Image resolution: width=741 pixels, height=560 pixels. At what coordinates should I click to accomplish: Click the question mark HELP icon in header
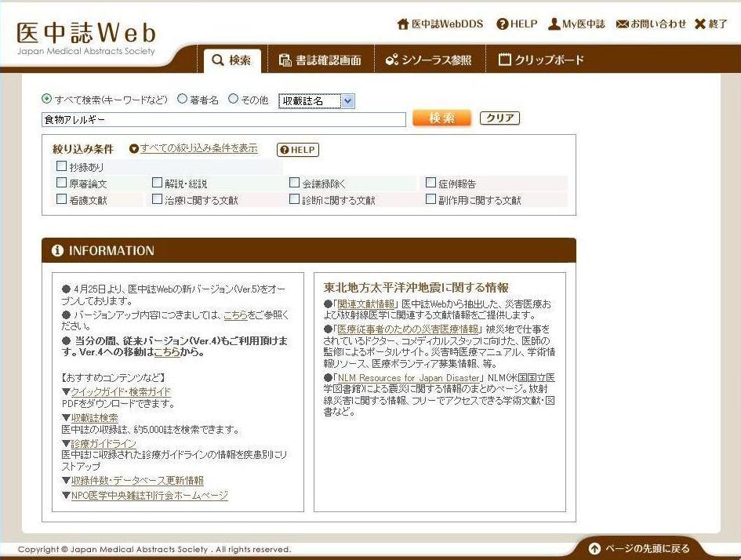coord(502,24)
